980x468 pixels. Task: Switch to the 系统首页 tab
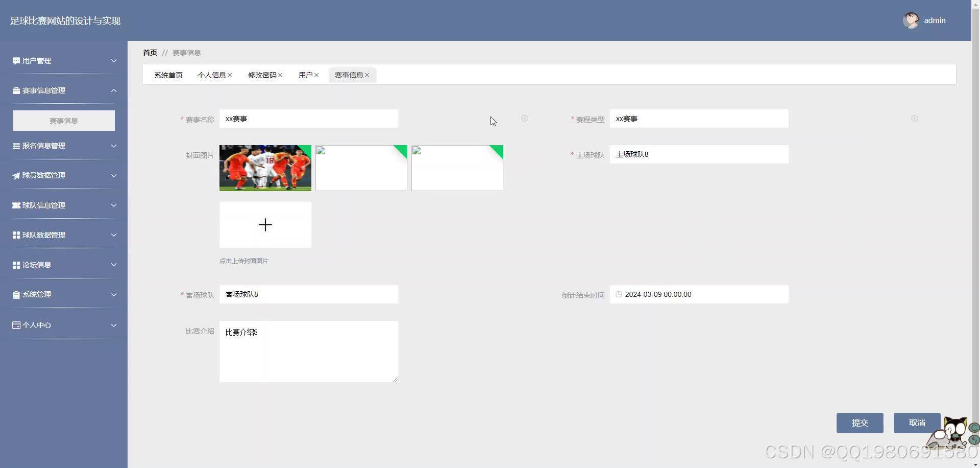[x=168, y=75]
